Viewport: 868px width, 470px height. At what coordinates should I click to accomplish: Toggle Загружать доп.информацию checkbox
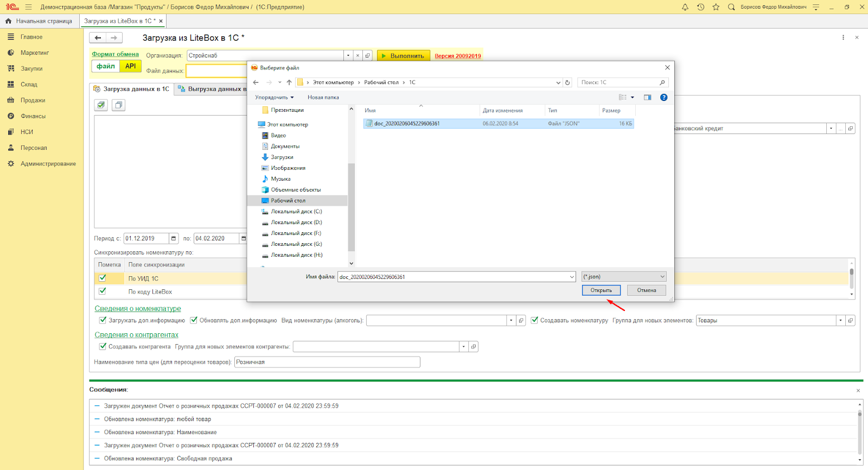(x=103, y=320)
